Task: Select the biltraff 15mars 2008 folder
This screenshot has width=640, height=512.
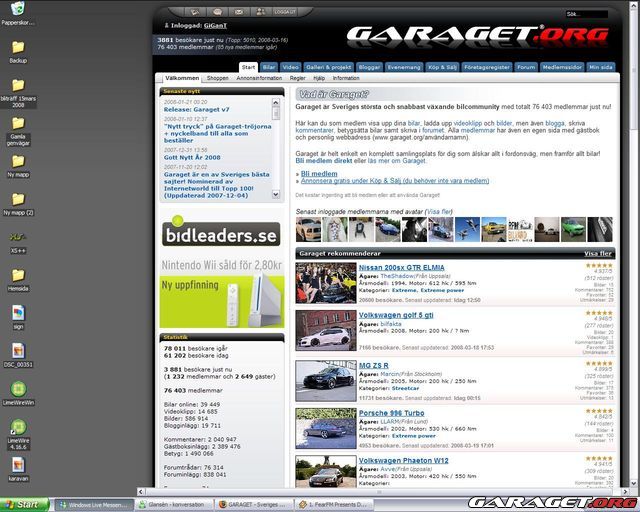Action: pyautogui.click(x=18, y=93)
